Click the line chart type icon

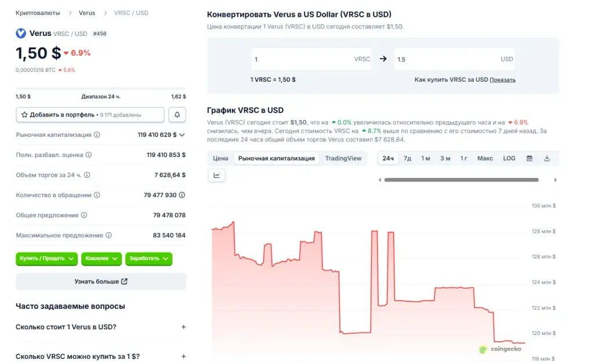pyautogui.click(x=217, y=175)
